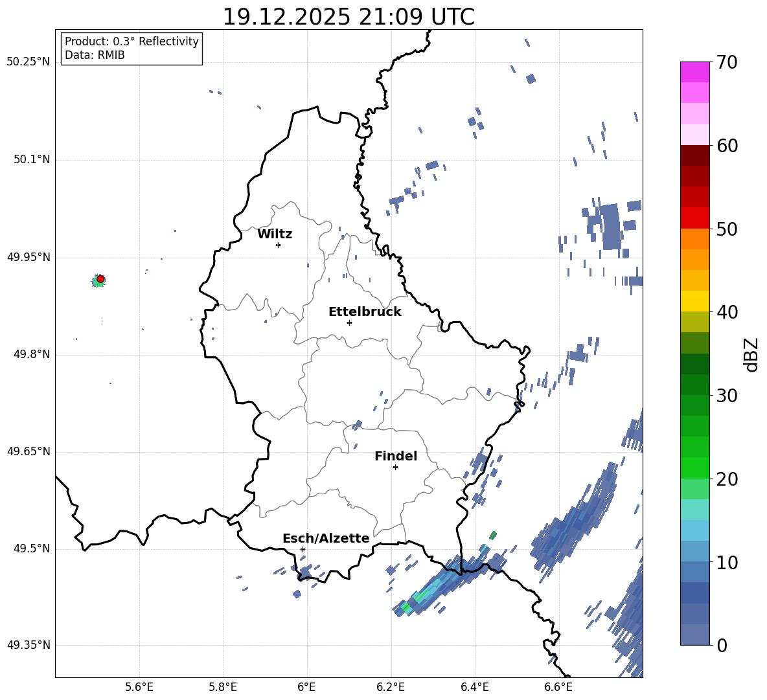Click the 50.25°N latitude label

pyautogui.click(x=29, y=62)
